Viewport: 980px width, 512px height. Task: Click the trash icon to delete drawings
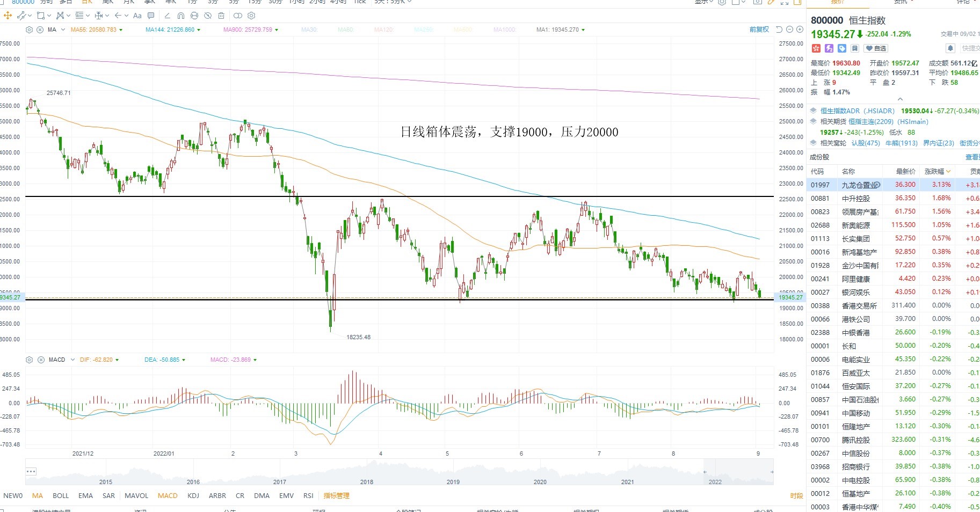pyautogui.click(x=221, y=16)
